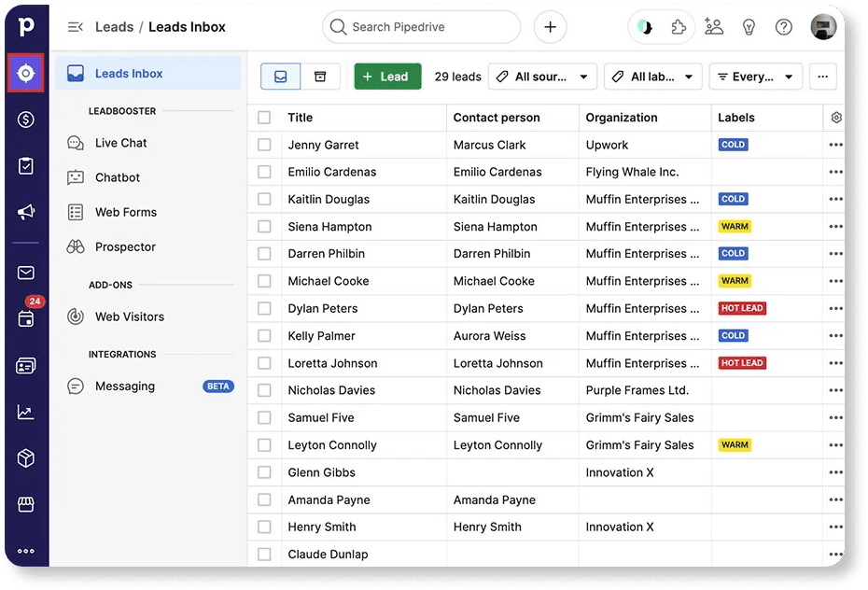Sort by the Title column header
Image resolution: width=868 pixels, height=590 pixels.
[300, 118]
